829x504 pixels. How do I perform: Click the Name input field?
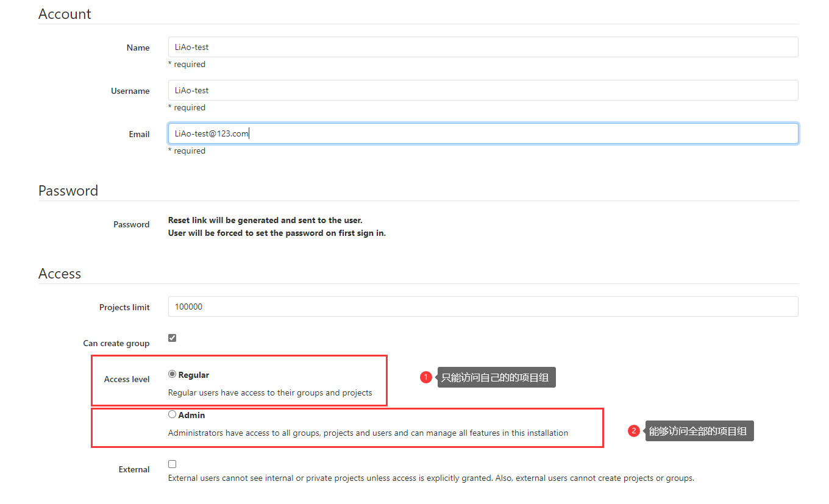click(483, 47)
